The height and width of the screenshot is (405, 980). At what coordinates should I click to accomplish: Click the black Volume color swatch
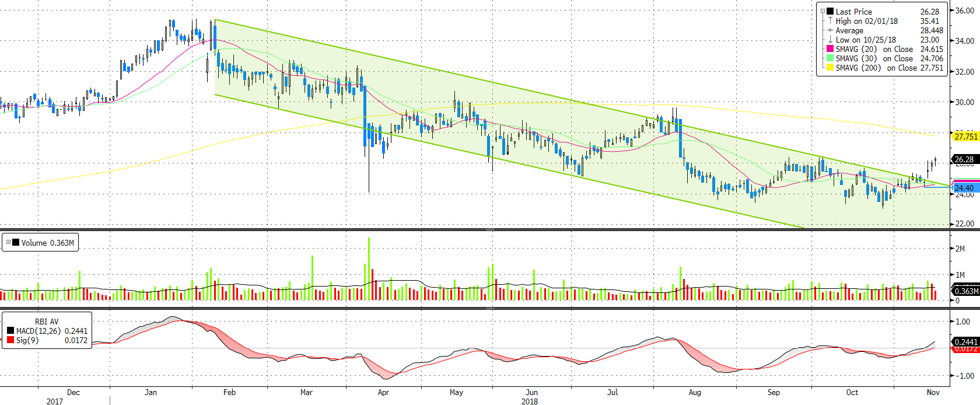[16, 243]
